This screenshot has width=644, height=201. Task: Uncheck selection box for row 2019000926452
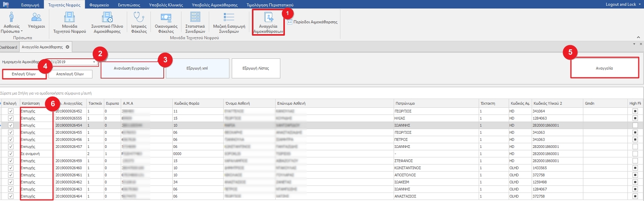pos(11,111)
